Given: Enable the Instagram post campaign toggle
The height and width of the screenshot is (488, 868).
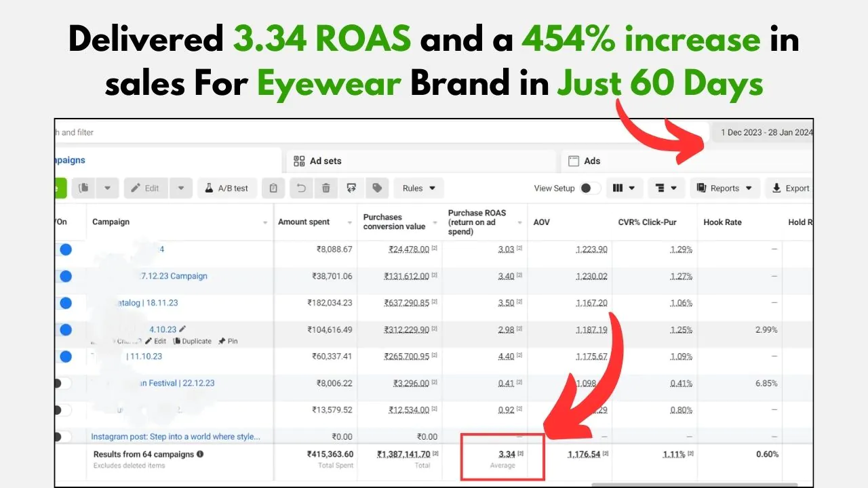Looking at the screenshot, I should pos(61,436).
